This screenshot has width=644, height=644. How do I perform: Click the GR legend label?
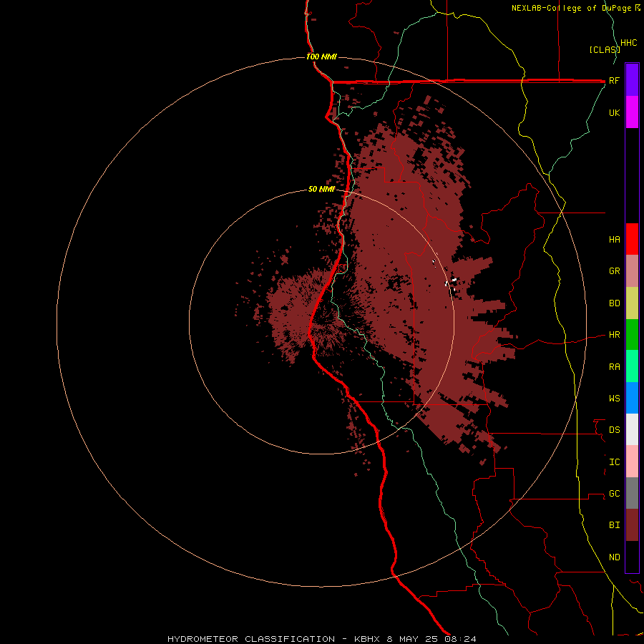point(614,271)
